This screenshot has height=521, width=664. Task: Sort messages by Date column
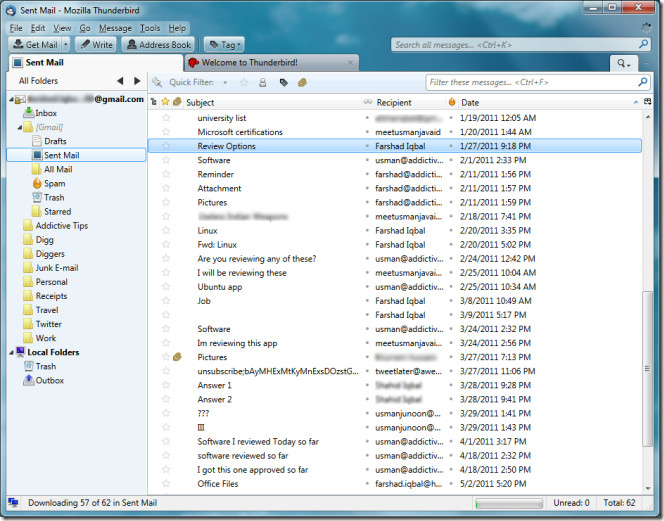click(x=550, y=103)
